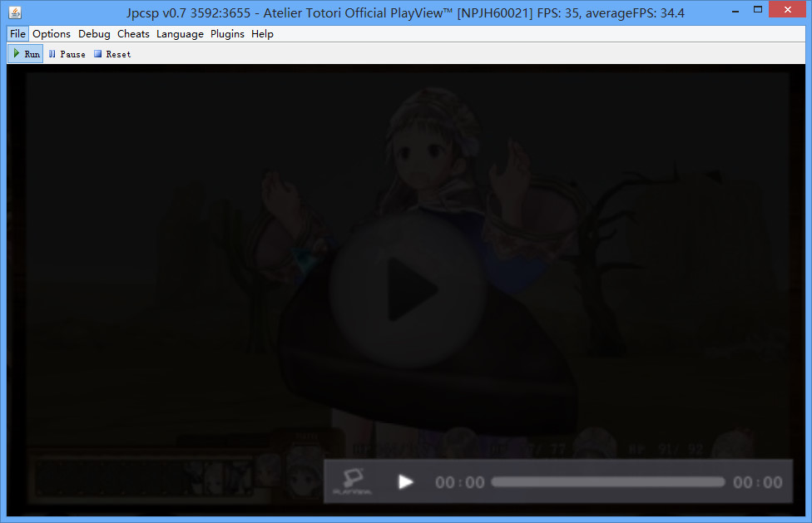Open the Plugins menu
This screenshot has width=812, height=523.
point(227,33)
